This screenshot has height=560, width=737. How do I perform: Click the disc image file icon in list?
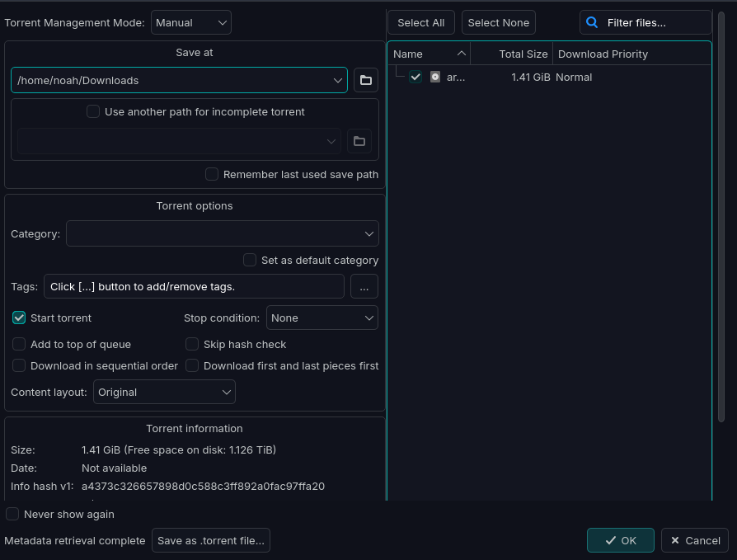(x=435, y=77)
